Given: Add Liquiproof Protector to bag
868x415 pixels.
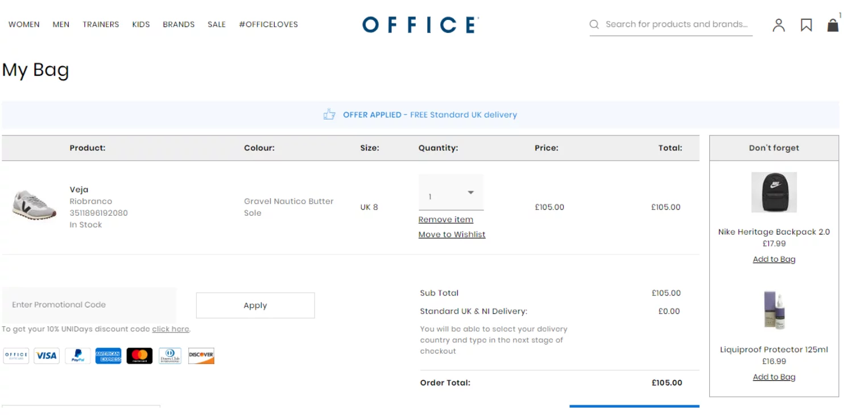Looking at the screenshot, I should 774,377.
